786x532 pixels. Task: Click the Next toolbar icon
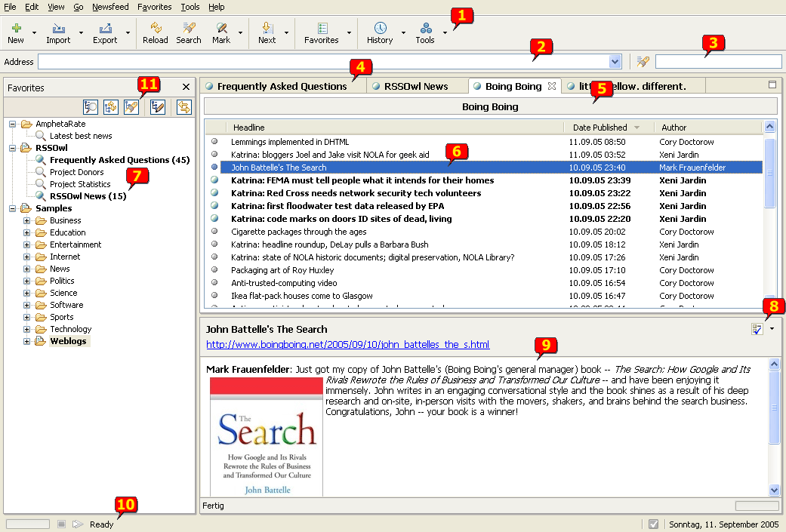pos(267,28)
